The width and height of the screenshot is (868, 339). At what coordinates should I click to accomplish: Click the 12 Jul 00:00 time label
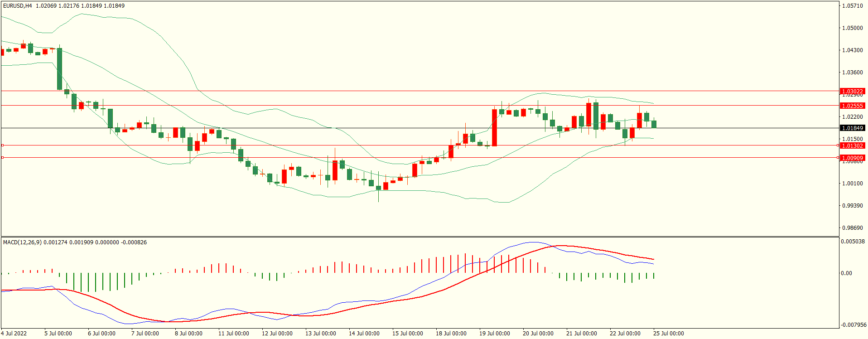tap(277, 334)
